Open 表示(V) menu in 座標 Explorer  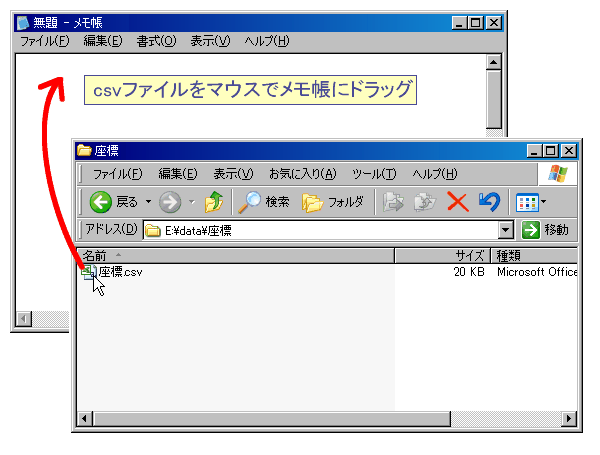coord(233,174)
